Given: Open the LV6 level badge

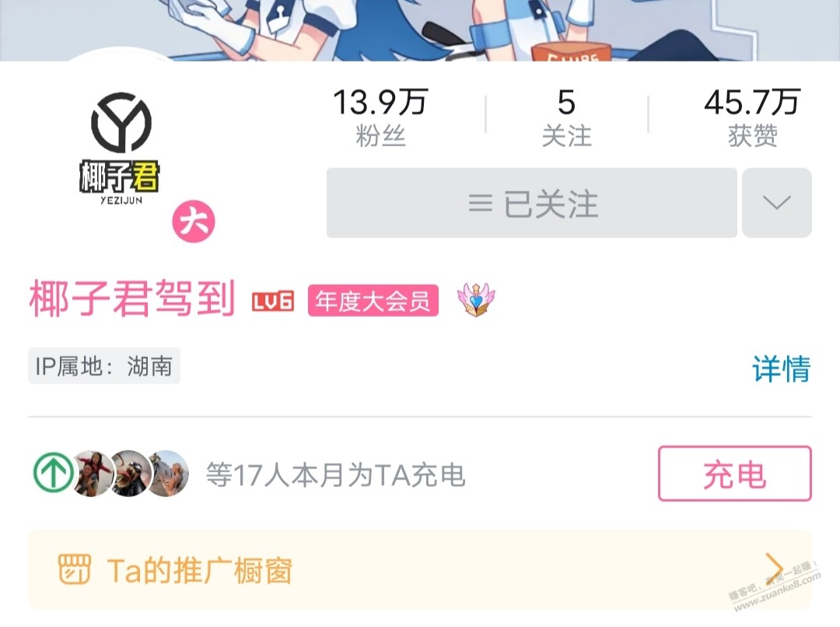Looking at the screenshot, I should [x=273, y=301].
